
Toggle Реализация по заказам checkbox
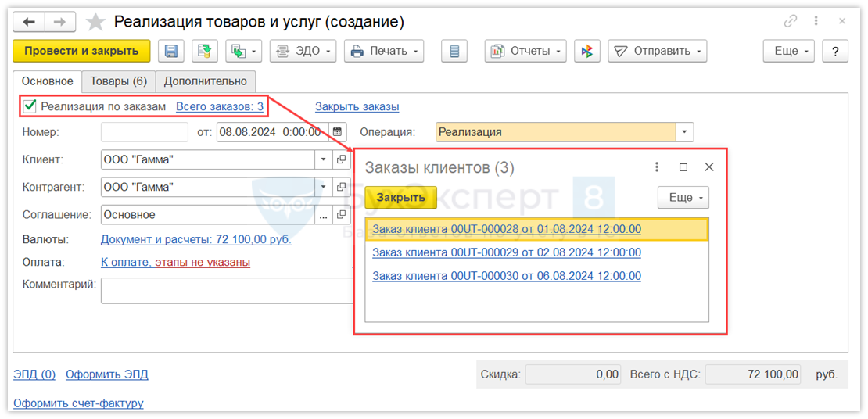tap(30, 106)
